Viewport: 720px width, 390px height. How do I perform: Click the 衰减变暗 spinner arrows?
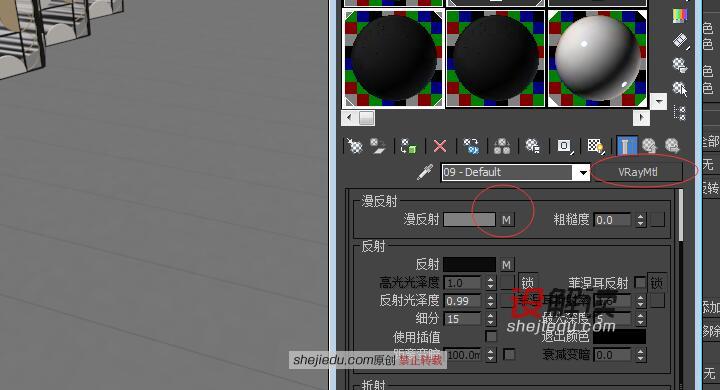[641, 355]
